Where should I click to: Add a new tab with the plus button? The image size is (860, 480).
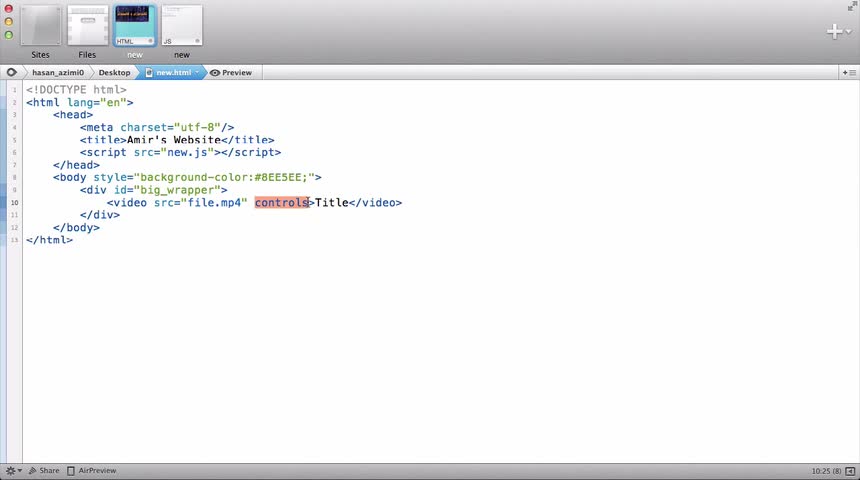834,31
